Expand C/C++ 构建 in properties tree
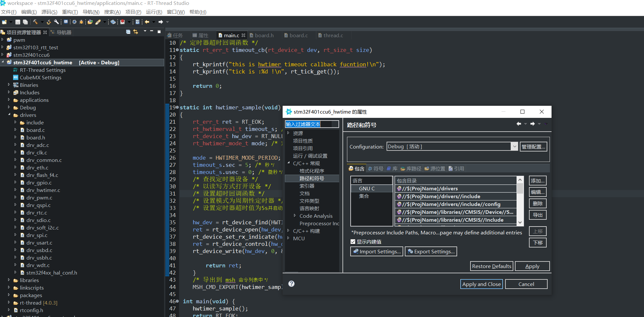 point(289,231)
